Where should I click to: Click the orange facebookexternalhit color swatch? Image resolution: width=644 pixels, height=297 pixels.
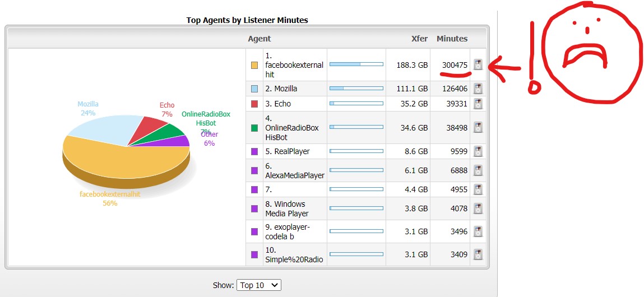coord(254,65)
